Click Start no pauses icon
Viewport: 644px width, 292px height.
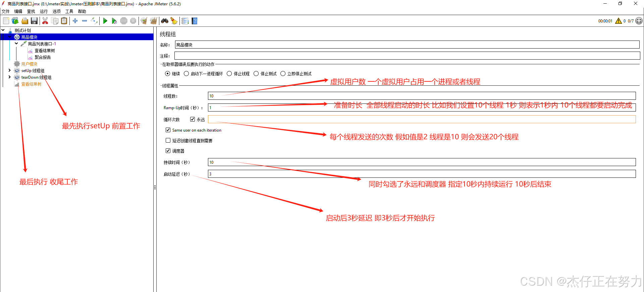click(x=114, y=21)
